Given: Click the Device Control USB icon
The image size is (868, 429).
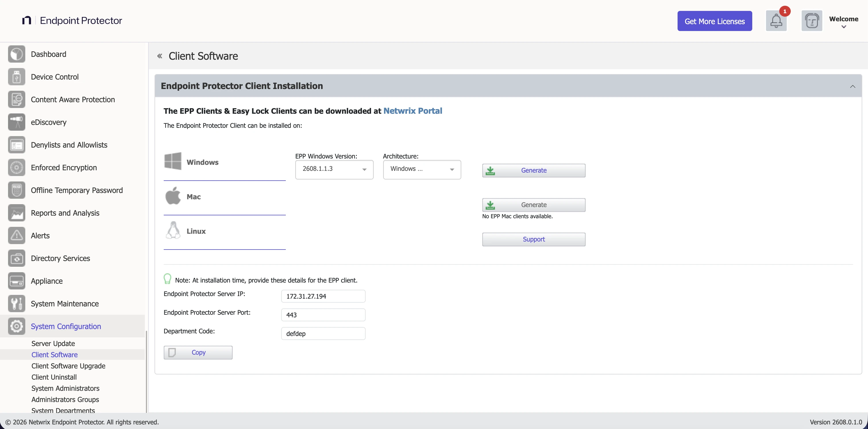Looking at the screenshot, I should coord(16,77).
